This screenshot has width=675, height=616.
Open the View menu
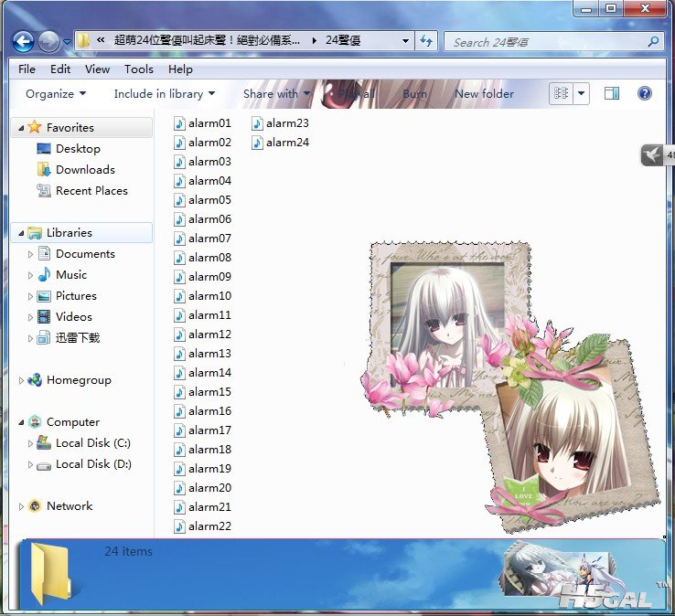pos(97,69)
